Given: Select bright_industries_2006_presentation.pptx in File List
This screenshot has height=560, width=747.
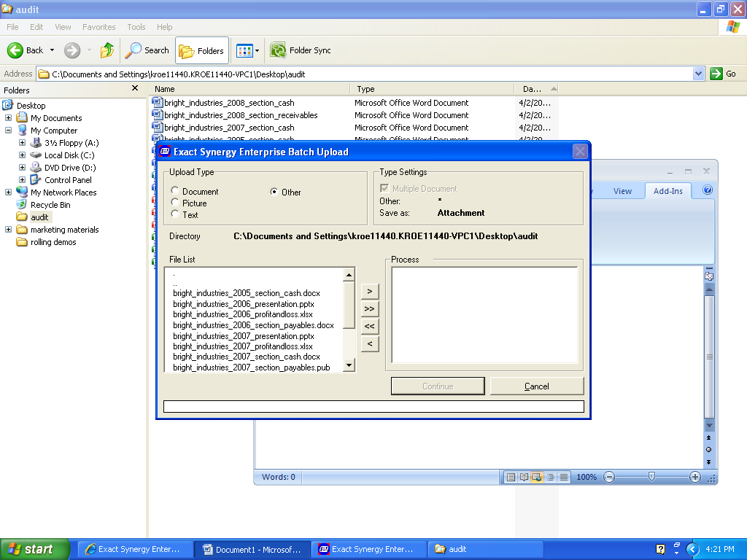Looking at the screenshot, I should click(x=244, y=304).
